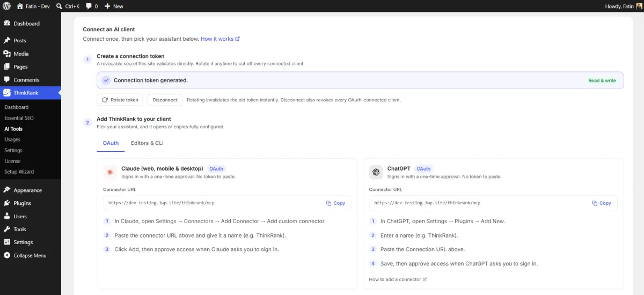Open ThinkRank's Dashboard submenu item
The width and height of the screenshot is (644, 295).
coord(17,107)
